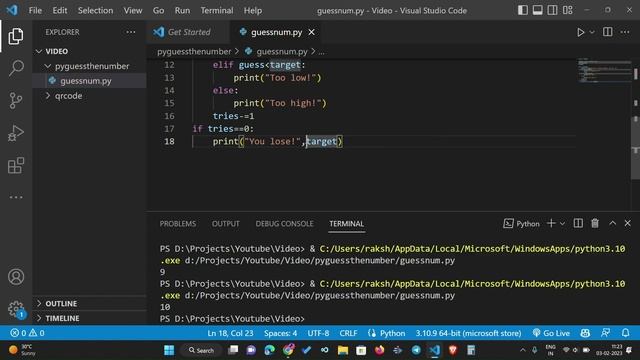Switch to the DEBUG CONSOLE panel tab

coord(284,224)
